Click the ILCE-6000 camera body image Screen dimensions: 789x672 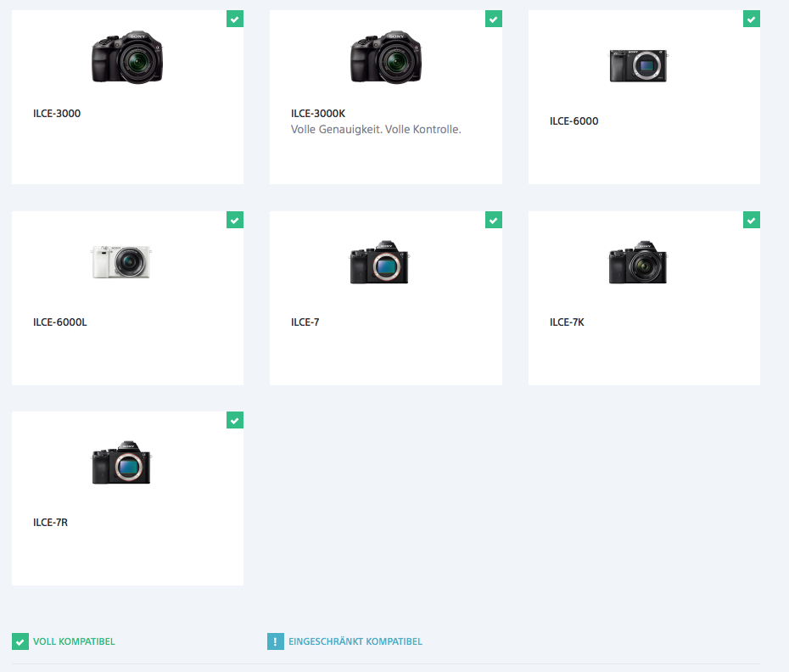coord(638,65)
